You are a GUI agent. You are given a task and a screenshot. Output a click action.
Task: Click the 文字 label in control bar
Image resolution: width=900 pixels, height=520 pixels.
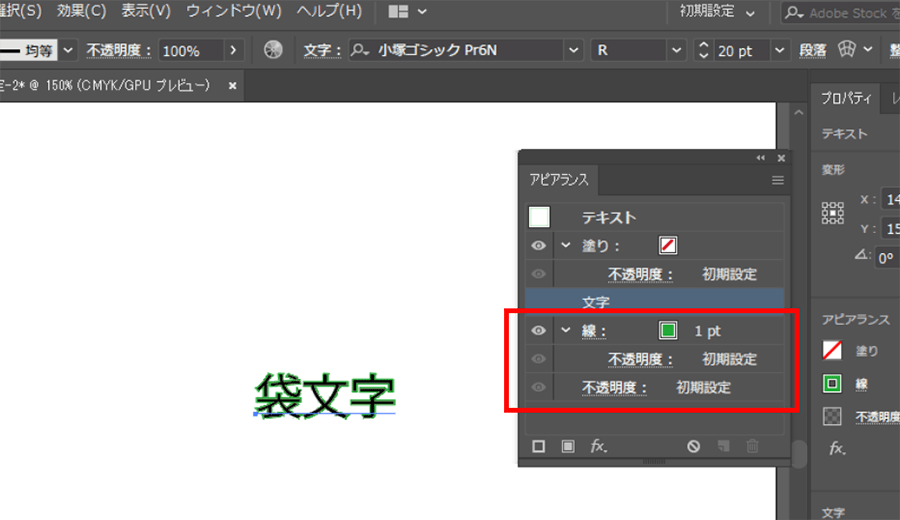tap(321, 51)
